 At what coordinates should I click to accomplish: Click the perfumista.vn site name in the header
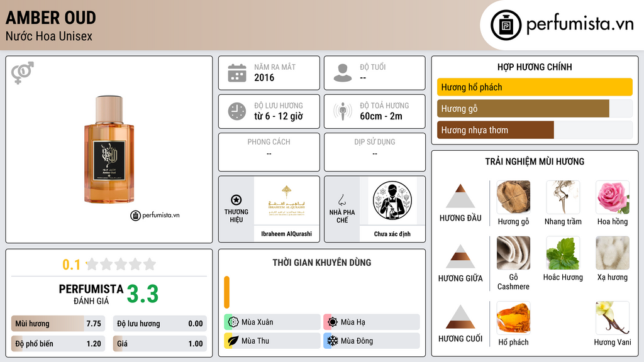(x=580, y=24)
